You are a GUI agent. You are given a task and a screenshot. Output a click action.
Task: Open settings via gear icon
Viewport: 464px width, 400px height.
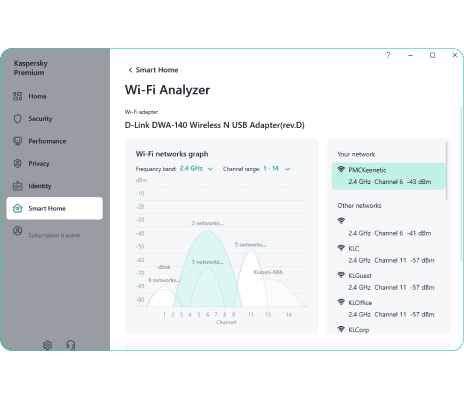pyautogui.click(x=48, y=345)
